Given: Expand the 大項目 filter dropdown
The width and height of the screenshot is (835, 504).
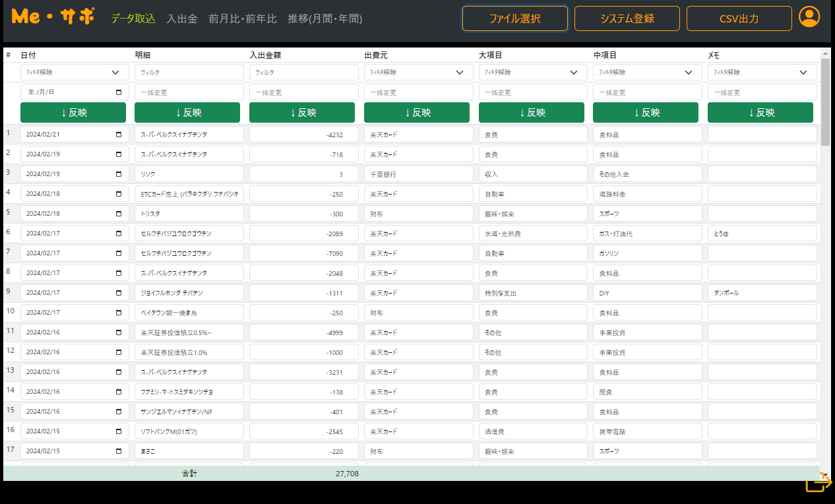Looking at the screenshot, I should click(533, 73).
